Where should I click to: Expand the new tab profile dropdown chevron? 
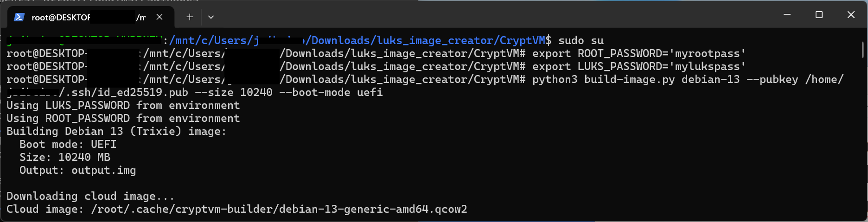click(x=211, y=17)
